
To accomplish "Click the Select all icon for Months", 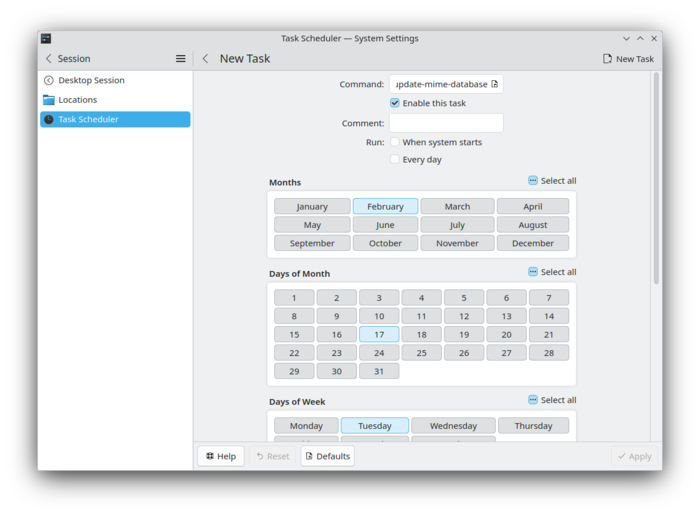I will click(533, 180).
